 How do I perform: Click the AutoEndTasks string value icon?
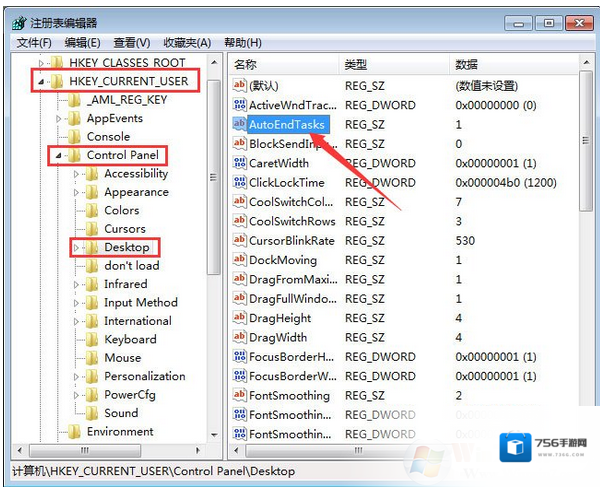pyautogui.click(x=239, y=124)
